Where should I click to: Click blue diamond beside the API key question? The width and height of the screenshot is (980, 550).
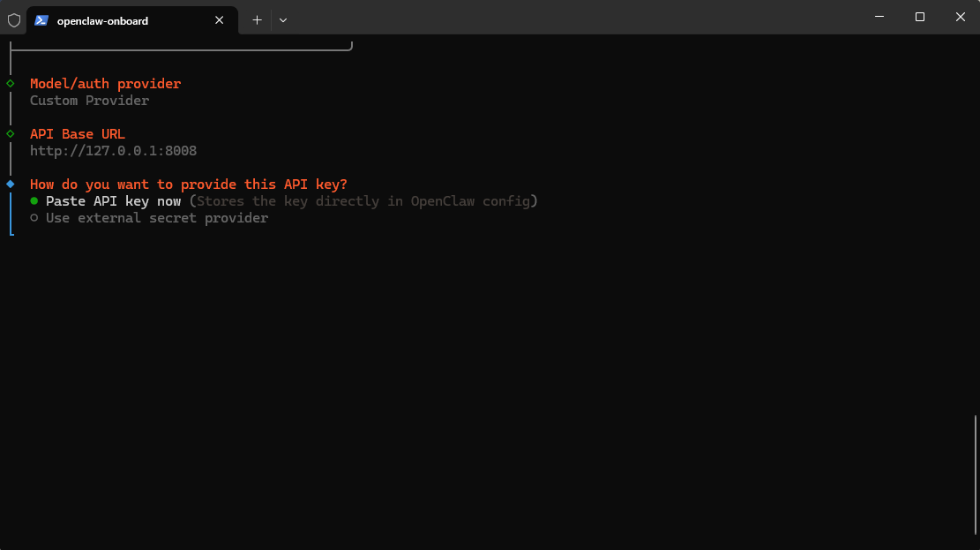pyautogui.click(x=11, y=184)
